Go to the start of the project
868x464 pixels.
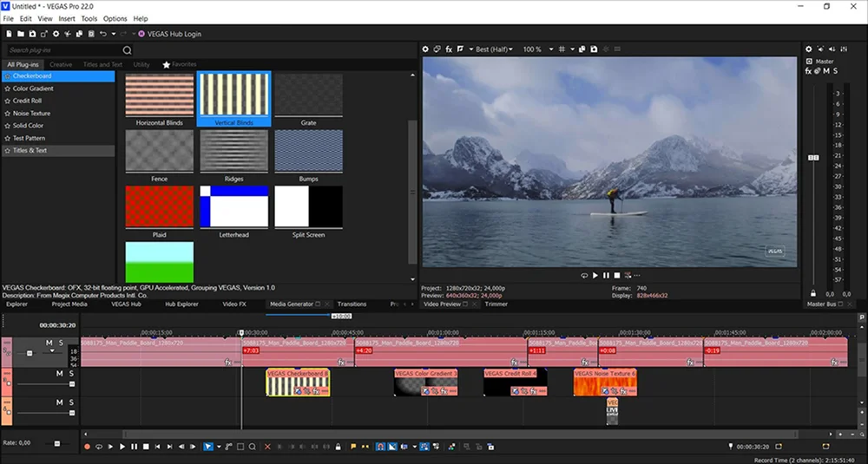(x=157, y=447)
